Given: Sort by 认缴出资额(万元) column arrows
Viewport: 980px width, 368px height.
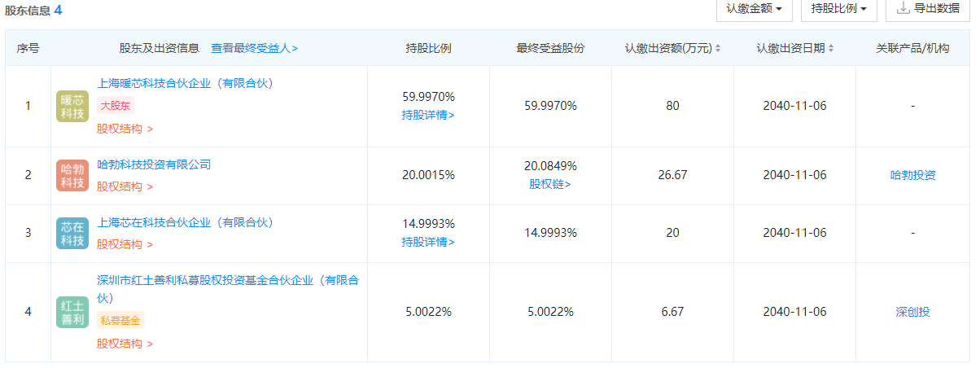Looking at the screenshot, I should (717, 49).
